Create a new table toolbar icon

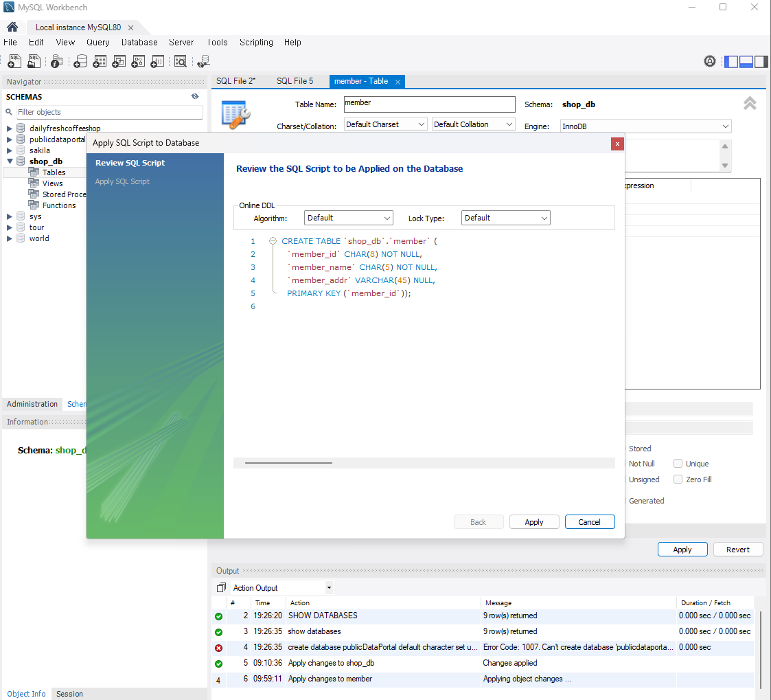100,61
